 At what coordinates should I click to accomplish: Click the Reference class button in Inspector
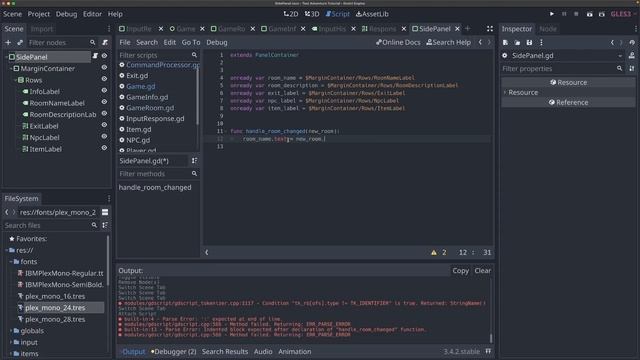pos(568,102)
